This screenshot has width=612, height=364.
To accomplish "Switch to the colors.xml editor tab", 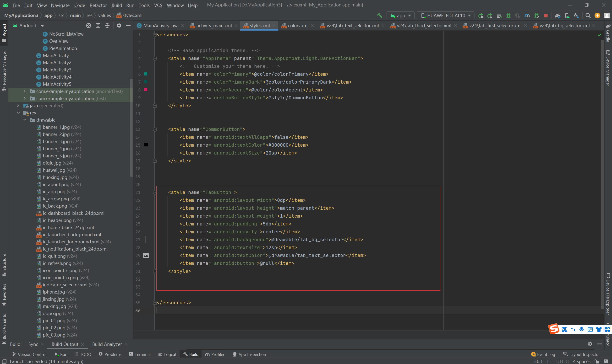I will (x=298, y=26).
